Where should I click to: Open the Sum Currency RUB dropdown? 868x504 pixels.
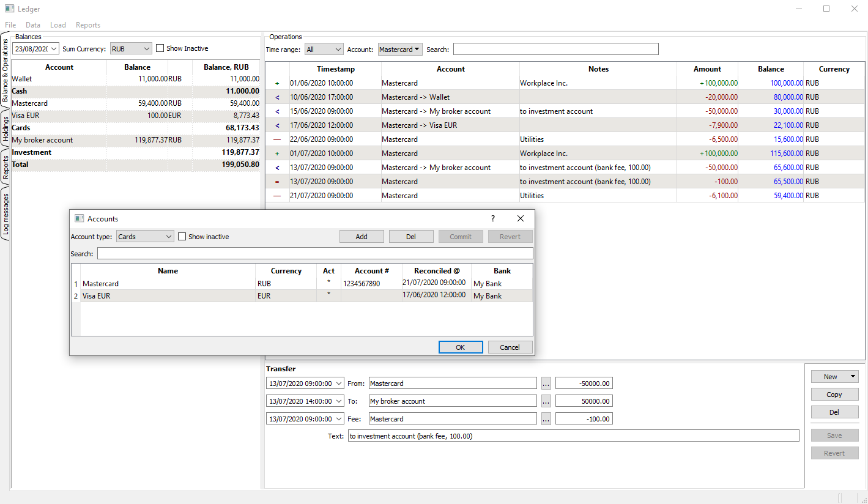[130, 49]
